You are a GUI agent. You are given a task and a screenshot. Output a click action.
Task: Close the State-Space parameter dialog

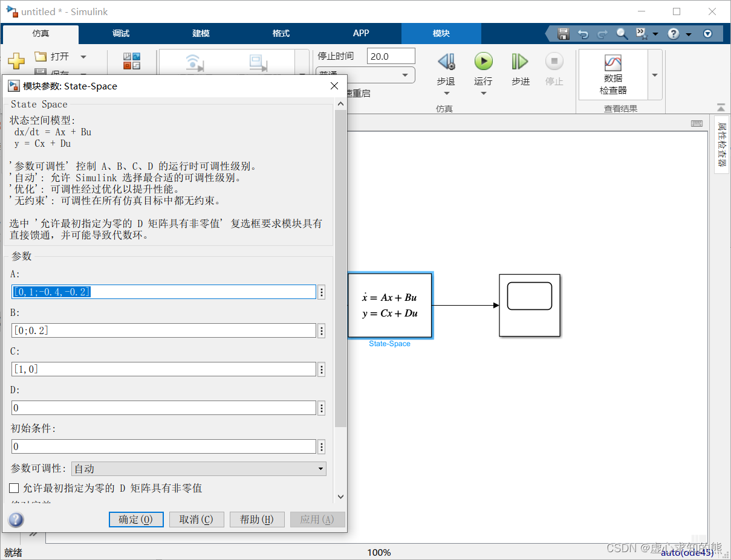[x=334, y=86]
